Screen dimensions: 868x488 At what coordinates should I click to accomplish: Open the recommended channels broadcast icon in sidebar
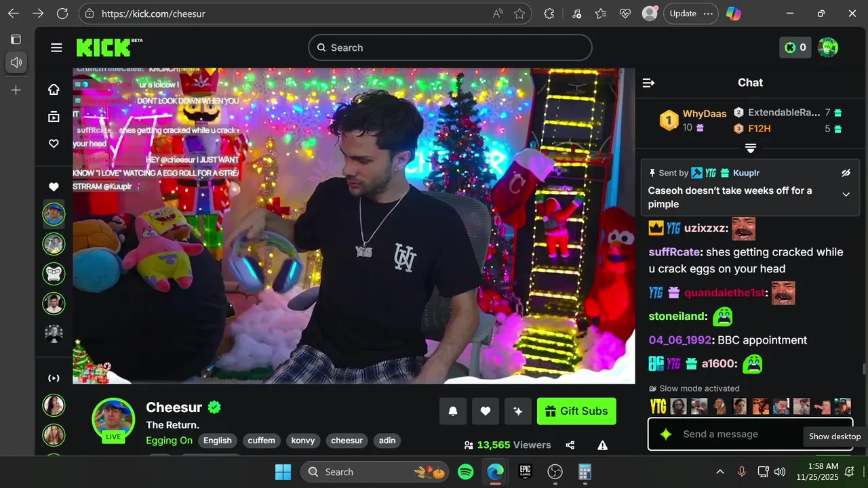coord(54,378)
